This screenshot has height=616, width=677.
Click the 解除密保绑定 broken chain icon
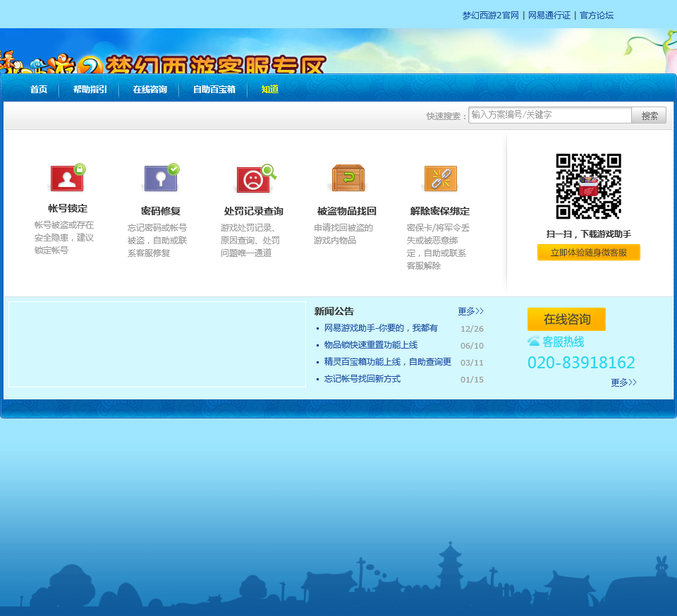pos(440,178)
